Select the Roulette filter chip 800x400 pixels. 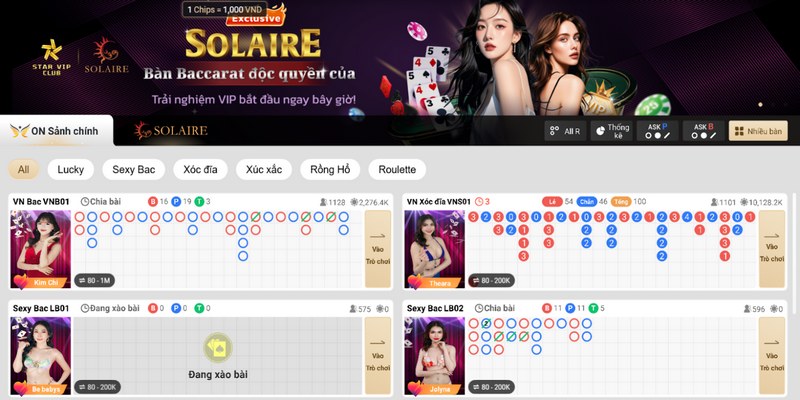pyautogui.click(x=397, y=169)
